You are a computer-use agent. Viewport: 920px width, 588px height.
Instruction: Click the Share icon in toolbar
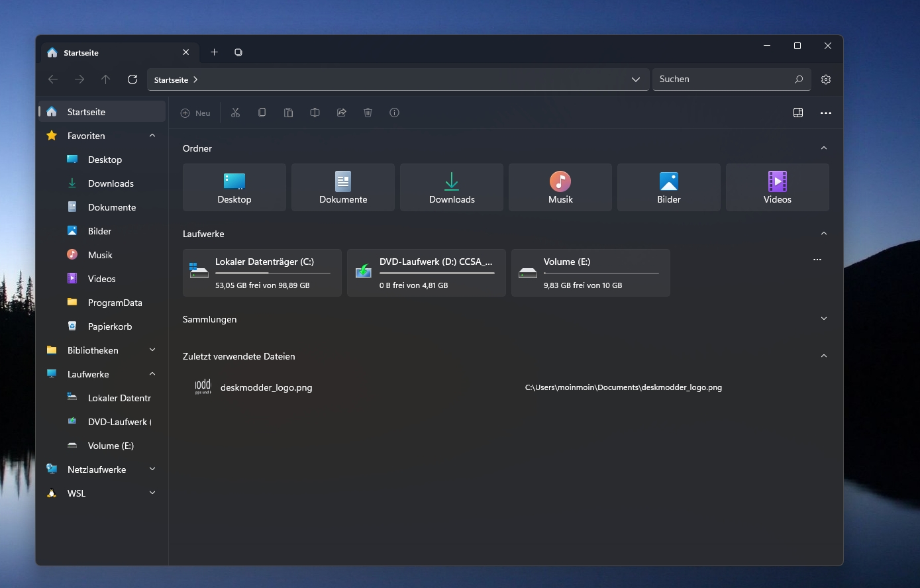click(x=341, y=113)
